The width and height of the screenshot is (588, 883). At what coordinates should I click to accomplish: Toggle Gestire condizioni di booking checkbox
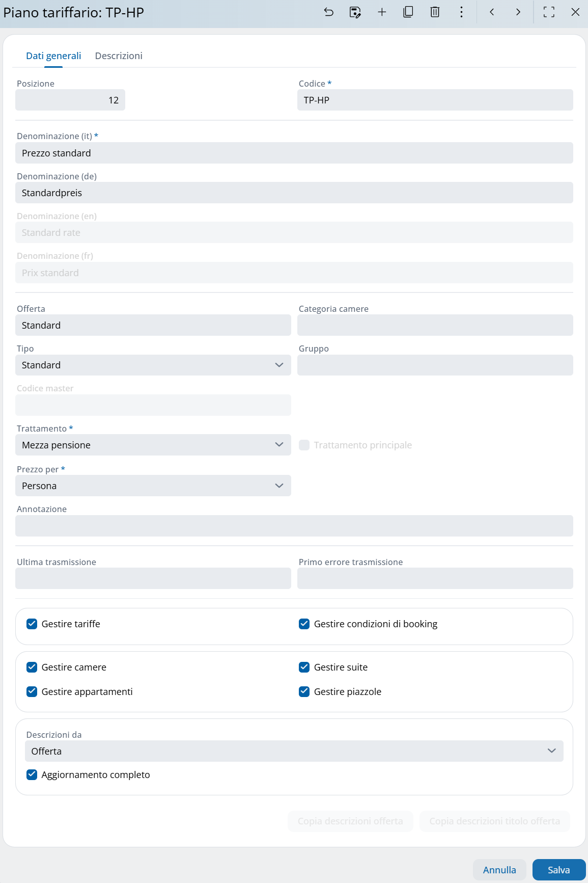coord(304,624)
